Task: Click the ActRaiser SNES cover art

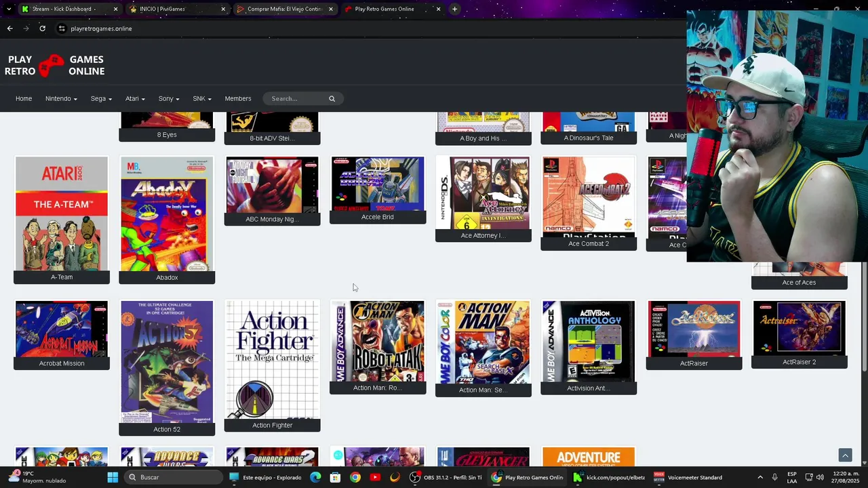Action: tap(694, 329)
